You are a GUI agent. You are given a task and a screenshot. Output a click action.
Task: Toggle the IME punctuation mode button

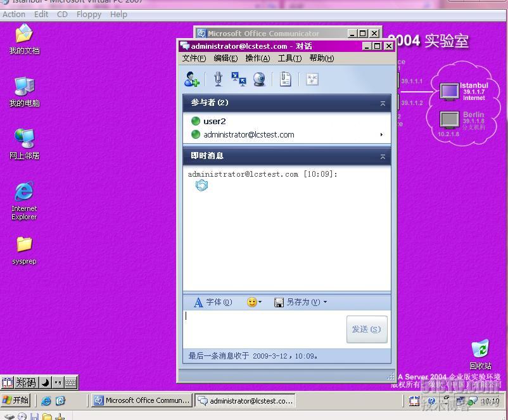58,383
